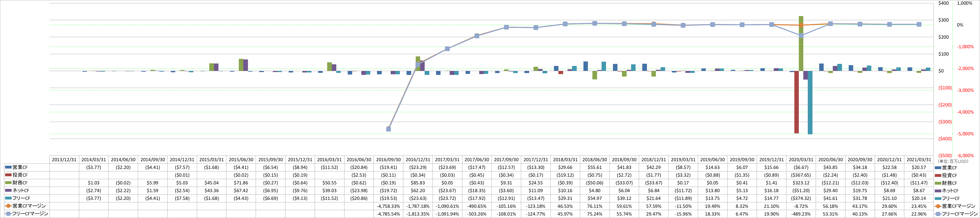Select the 2020/03/31 date column header
Screen dimensions: 980x218
click(x=801, y=160)
